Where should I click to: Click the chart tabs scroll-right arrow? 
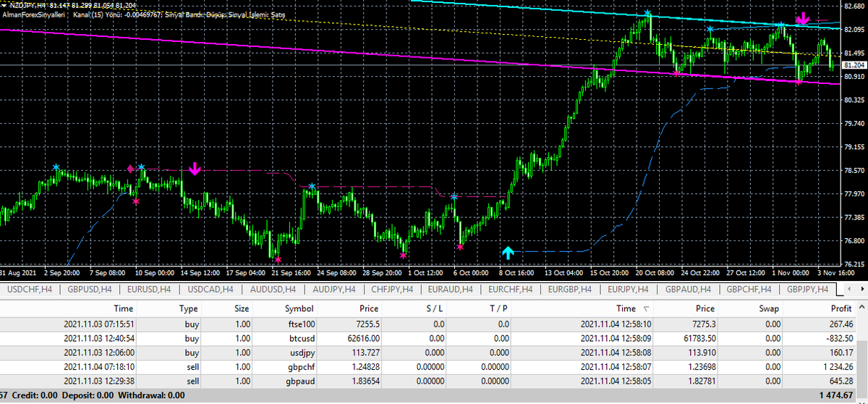(862, 290)
